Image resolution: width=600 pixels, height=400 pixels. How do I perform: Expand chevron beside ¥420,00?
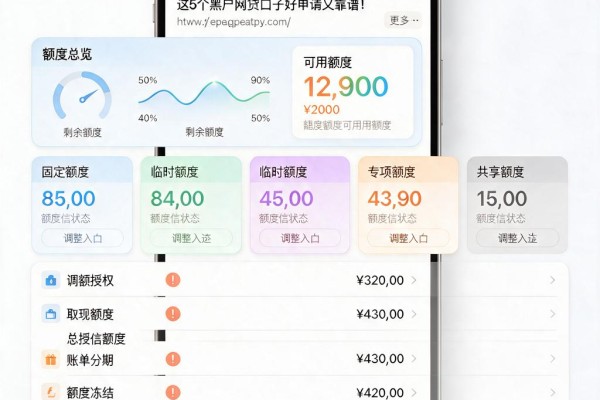click(414, 393)
